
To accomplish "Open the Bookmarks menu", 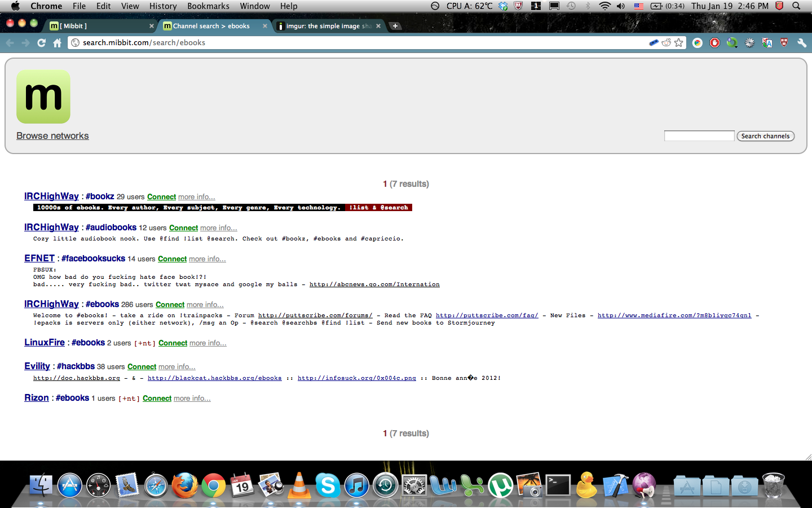I will pos(208,6).
